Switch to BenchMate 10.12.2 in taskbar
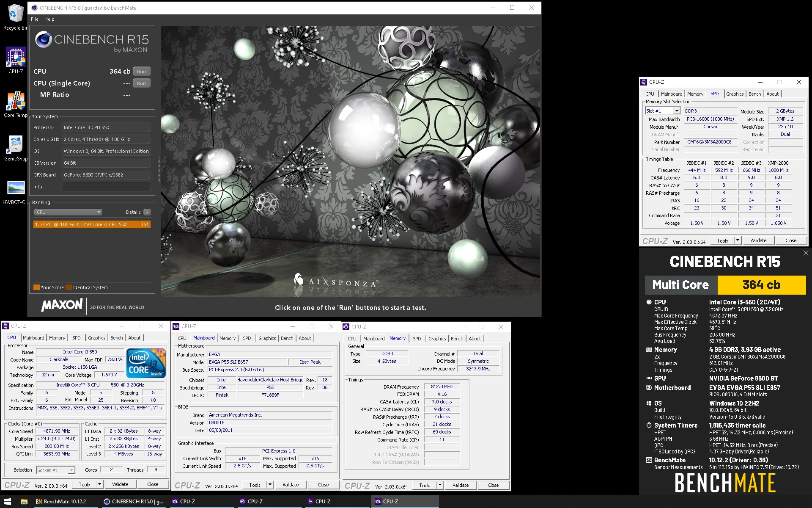The image size is (812, 508). 66,502
